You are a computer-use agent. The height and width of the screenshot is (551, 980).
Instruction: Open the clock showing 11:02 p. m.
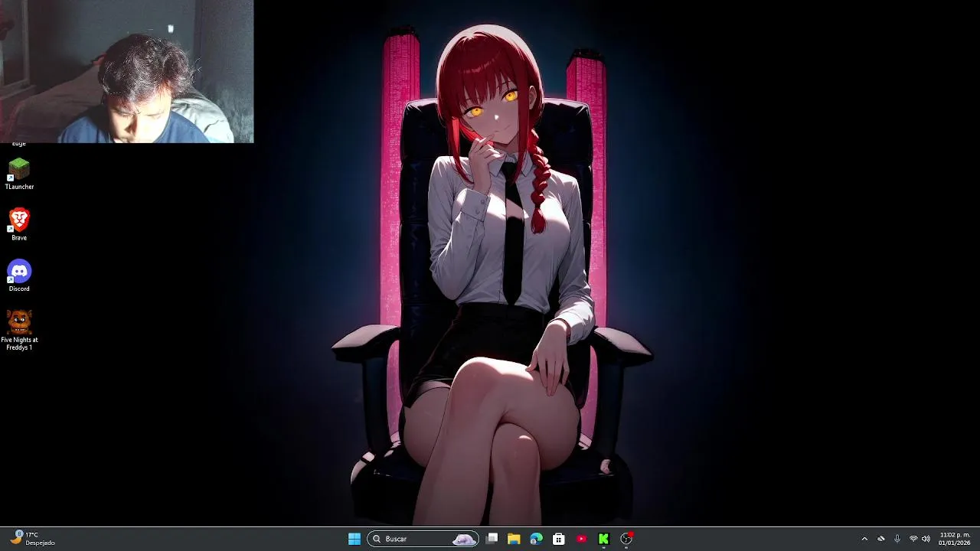(x=955, y=539)
